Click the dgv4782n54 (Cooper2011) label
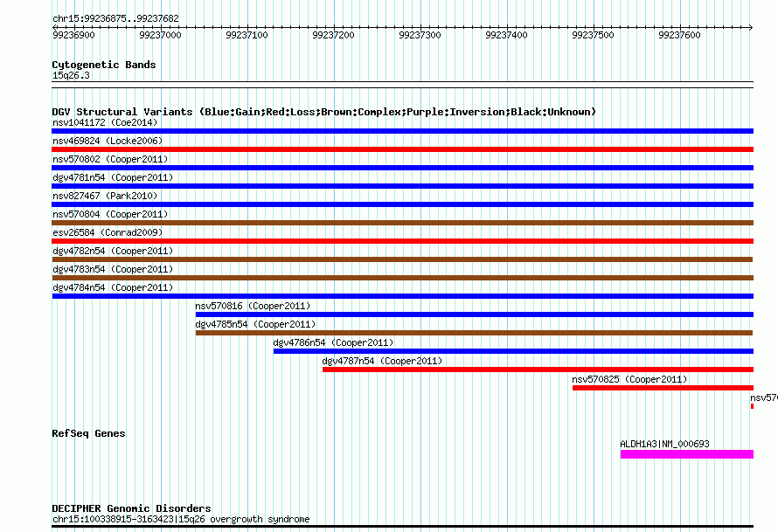Image resolution: width=778 pixels, height=532 pixels. pyautogui.click(x=113, y=252)
